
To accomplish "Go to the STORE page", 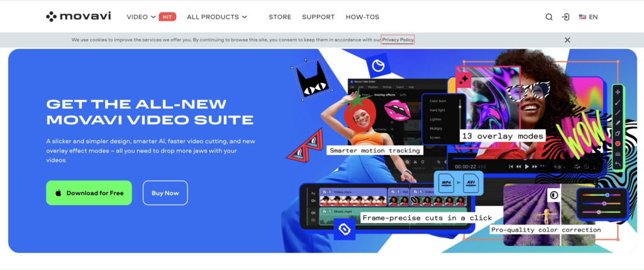I will (x=280, y=17).
